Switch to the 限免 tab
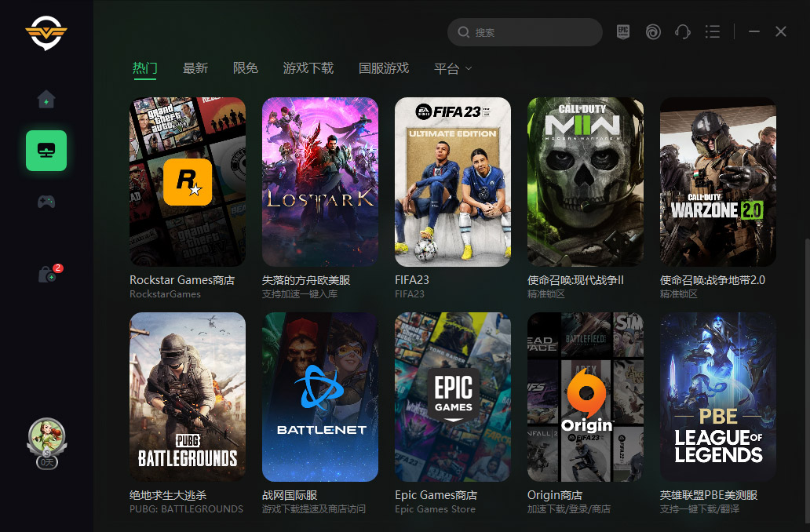This screenshot has height=532, width=810. point(246,68)
